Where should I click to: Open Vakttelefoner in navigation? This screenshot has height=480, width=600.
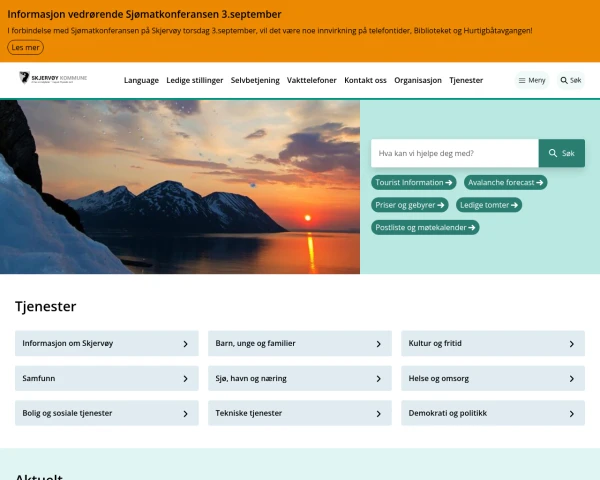pyautogui.click(x=312, y=80)
